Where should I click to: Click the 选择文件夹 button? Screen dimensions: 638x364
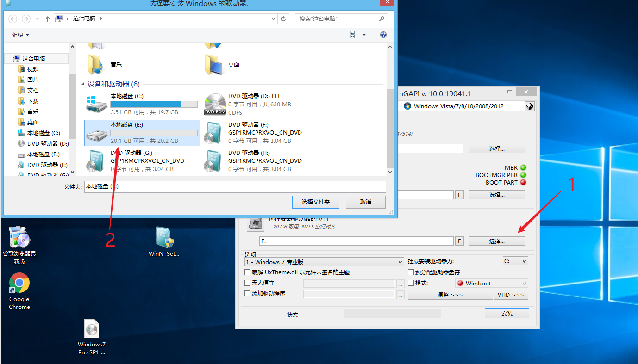pos(316,202)
